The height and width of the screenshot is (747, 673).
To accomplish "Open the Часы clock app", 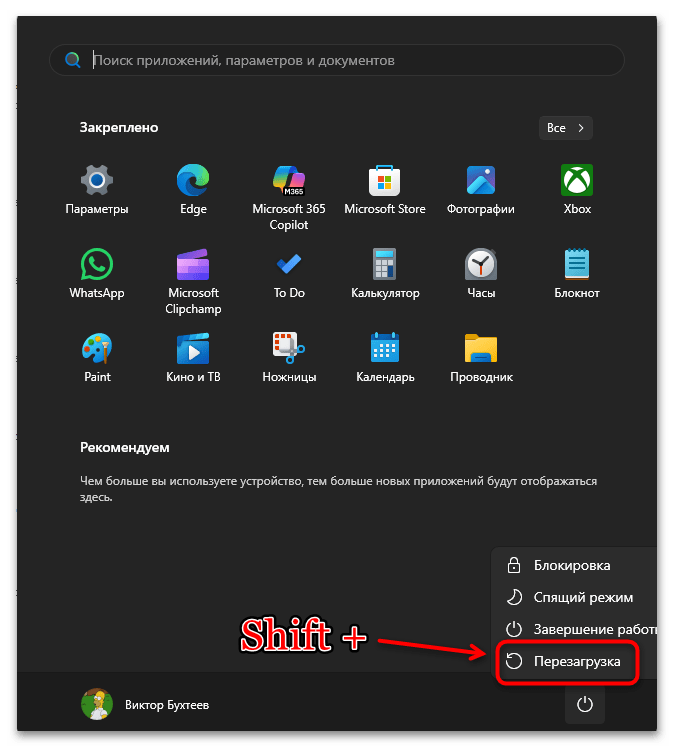I will point(481,273).
